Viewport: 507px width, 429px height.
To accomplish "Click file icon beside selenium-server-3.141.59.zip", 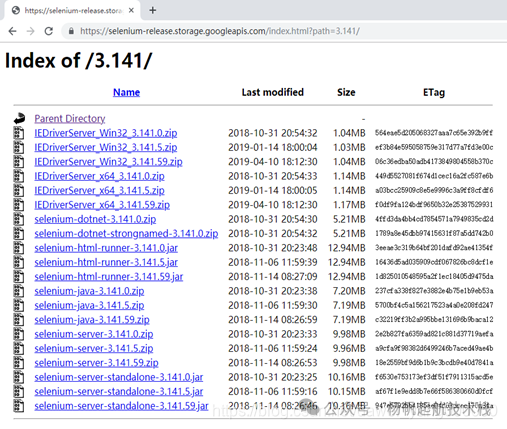I will pos(19,363).
